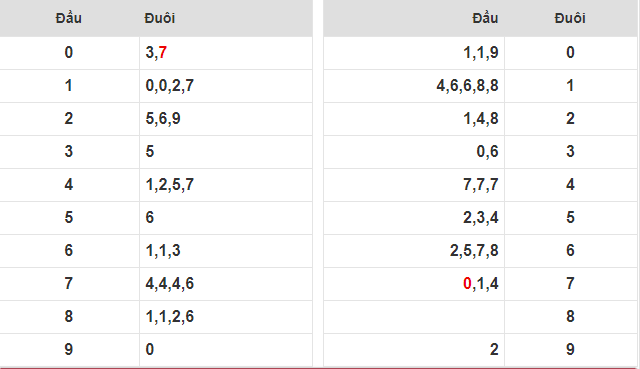This screenshot has width=640, height=369.
Task: Select the cell with 4,6,6,8,8
Action: click(x=414, y=86)
